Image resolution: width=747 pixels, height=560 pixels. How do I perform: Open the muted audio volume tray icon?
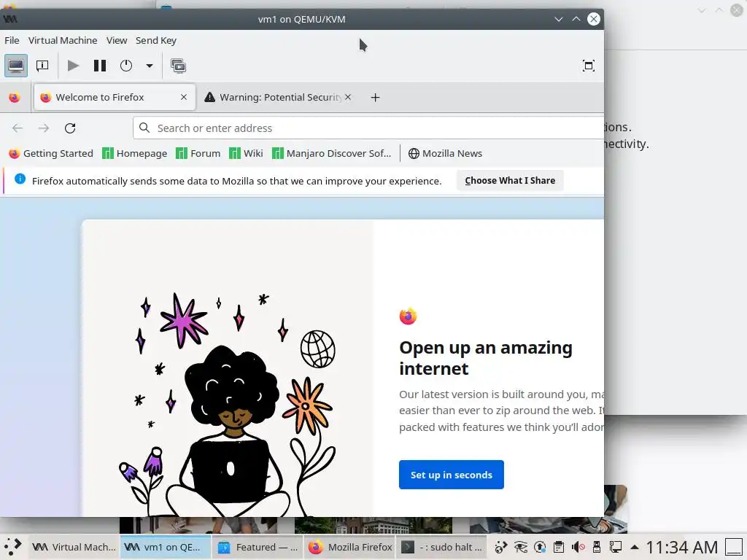click(578, 548)
